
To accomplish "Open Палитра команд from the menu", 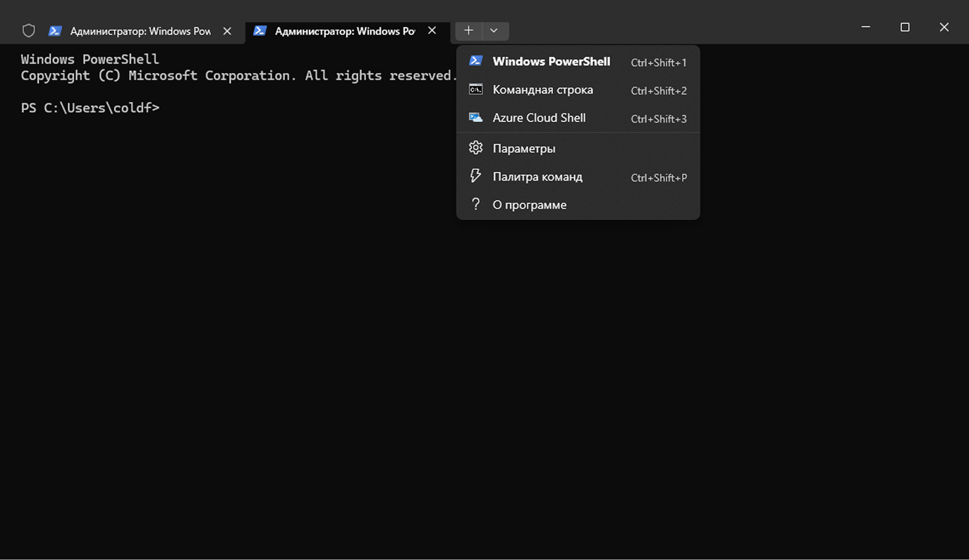I will coord(578,177).
